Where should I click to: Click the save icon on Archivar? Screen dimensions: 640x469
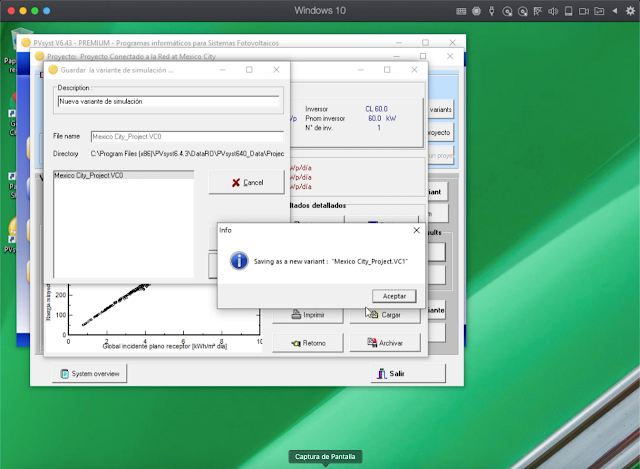point(371,342)
